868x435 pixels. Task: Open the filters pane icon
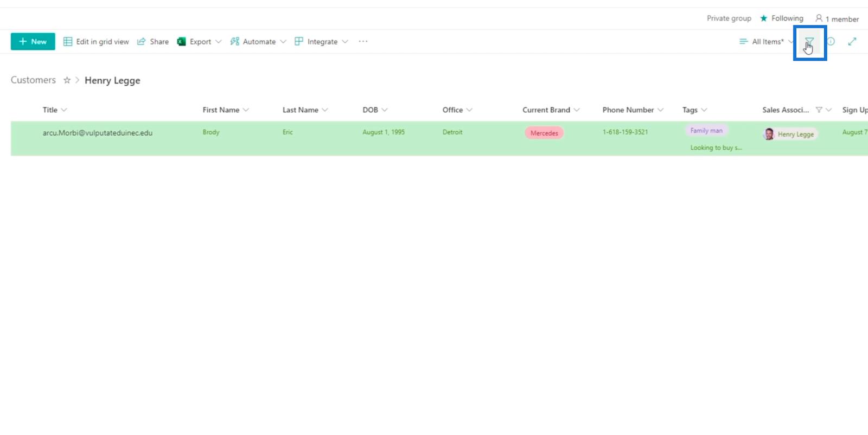(809, 42)
